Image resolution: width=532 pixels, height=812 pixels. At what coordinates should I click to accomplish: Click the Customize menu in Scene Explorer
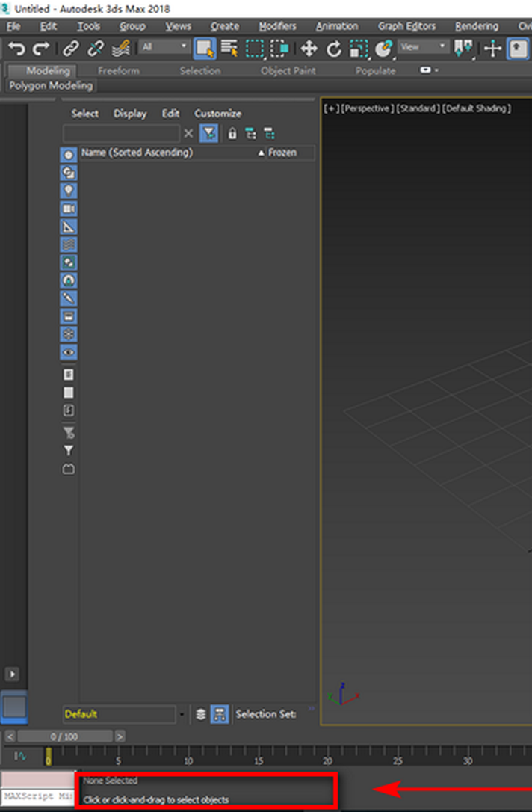pos(217,114)
